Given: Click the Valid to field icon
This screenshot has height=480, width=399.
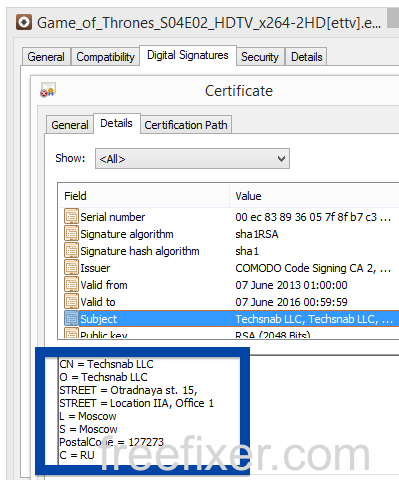Looking at the screenshot, I should (x=71, y=301).
